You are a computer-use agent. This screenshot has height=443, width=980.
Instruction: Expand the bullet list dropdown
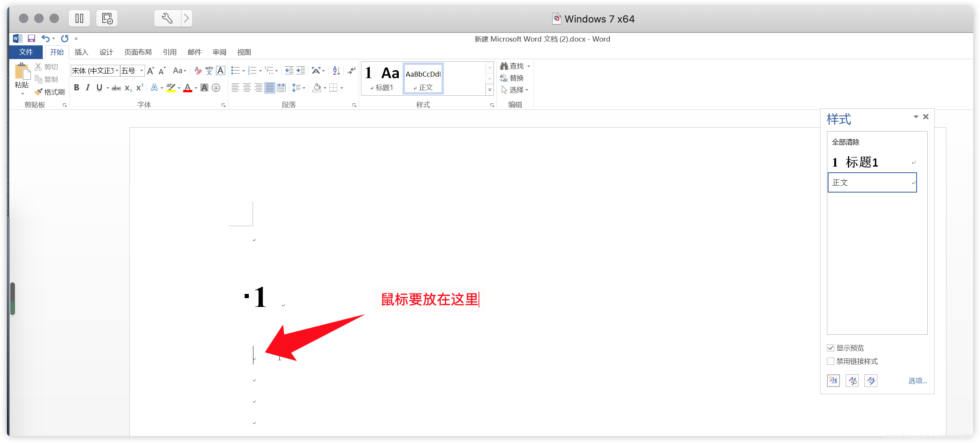pos(243,71)
